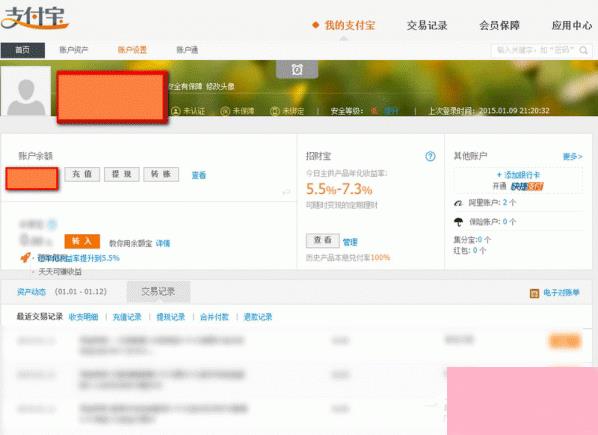598x435 pixels.
Task: Open the 退款记录 link
Action: click(x=258, y=317)
